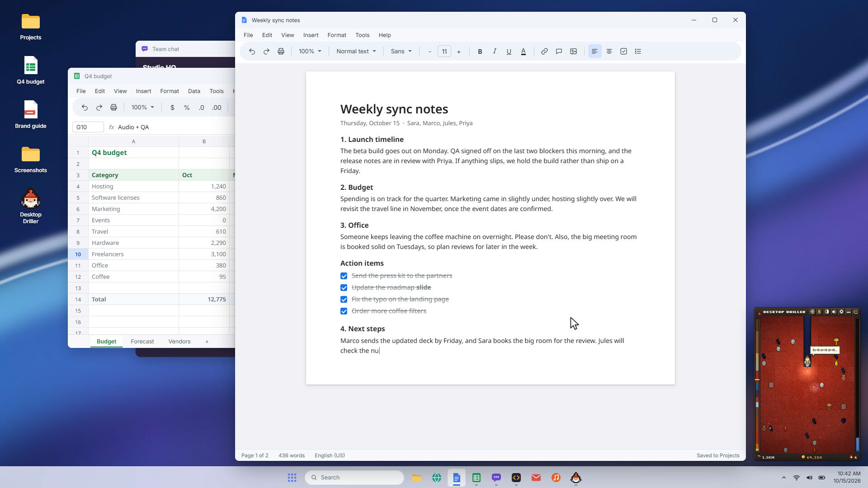Increase font size with plus button
This screenshot has height=488, width=868.
tap(458, 52)
